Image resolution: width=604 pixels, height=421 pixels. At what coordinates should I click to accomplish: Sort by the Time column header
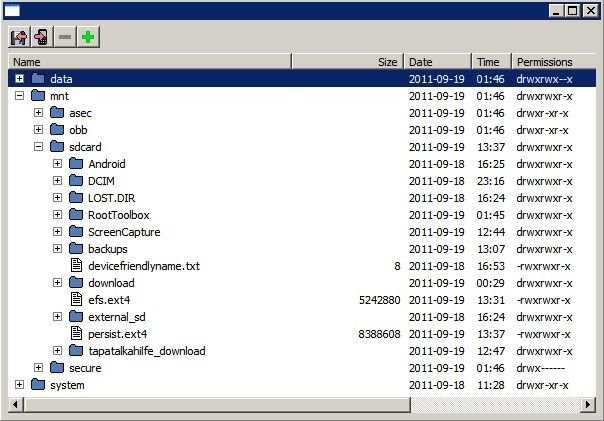492,62
